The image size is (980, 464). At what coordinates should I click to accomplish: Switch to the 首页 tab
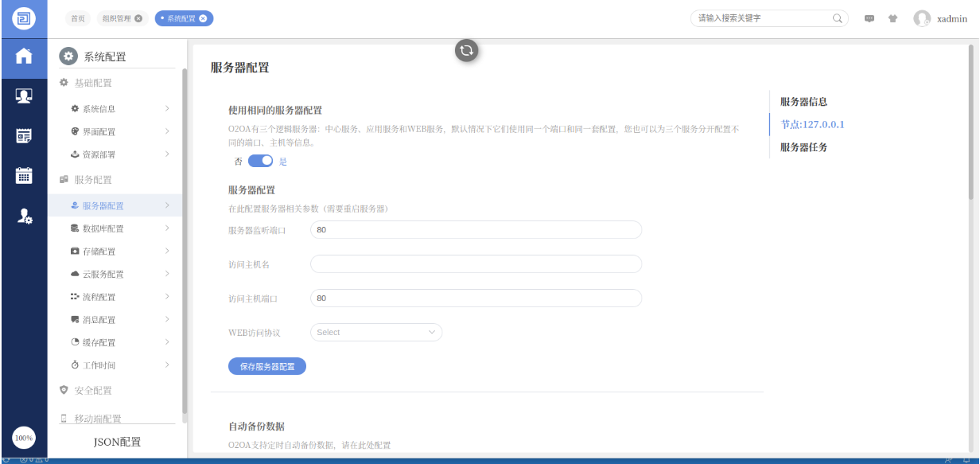pos(78,18)
